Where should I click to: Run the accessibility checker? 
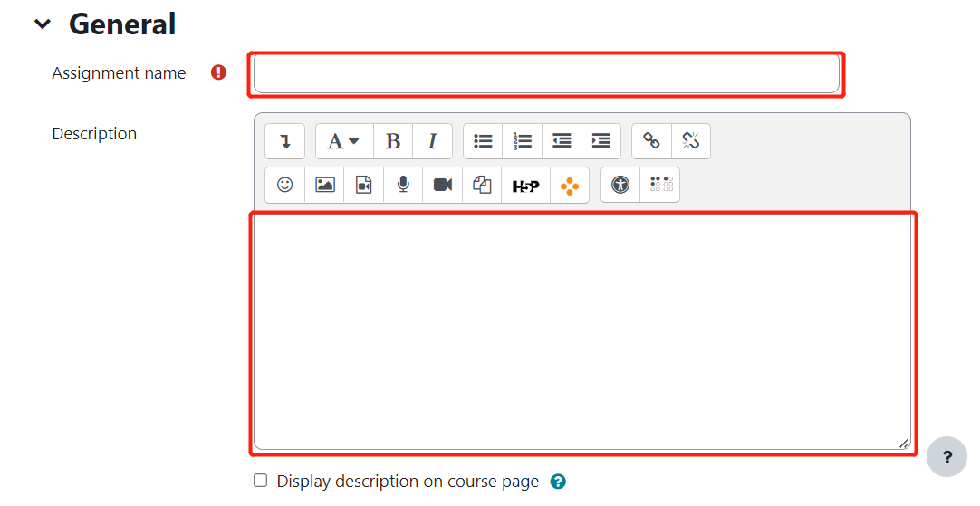pyautogui.click(x=620, y=185)
